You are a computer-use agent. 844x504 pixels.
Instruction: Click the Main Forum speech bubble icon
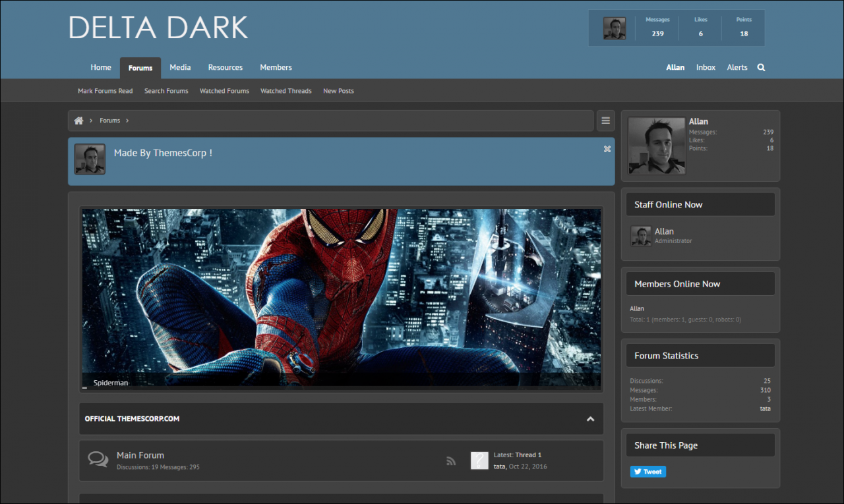(x=98, y=459)
